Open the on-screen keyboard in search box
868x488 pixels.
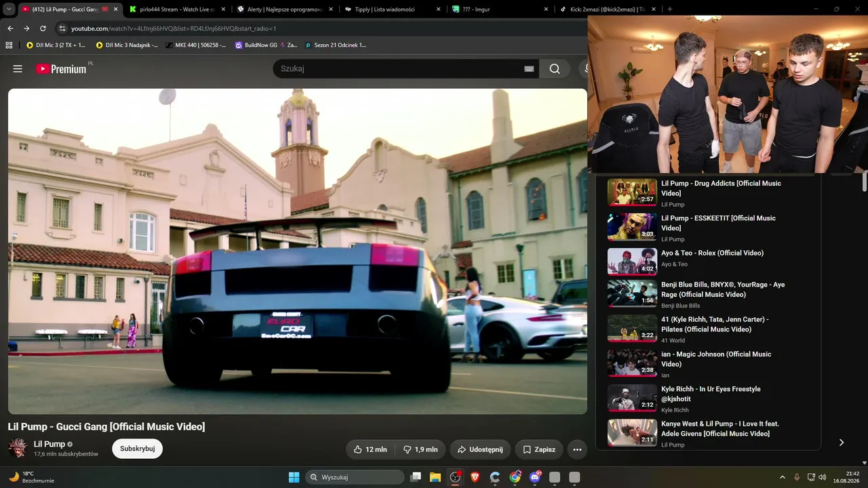tap(529, 68)
